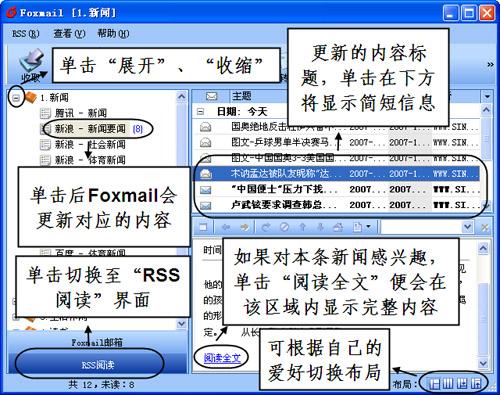Switch to the RSS阅读 panel

tap(98, 365)
